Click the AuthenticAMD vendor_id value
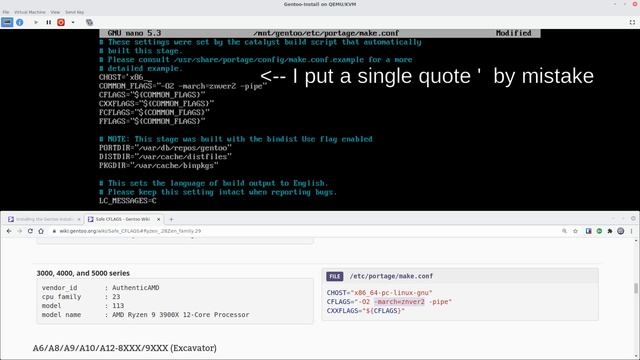 (x=136, y=288)
